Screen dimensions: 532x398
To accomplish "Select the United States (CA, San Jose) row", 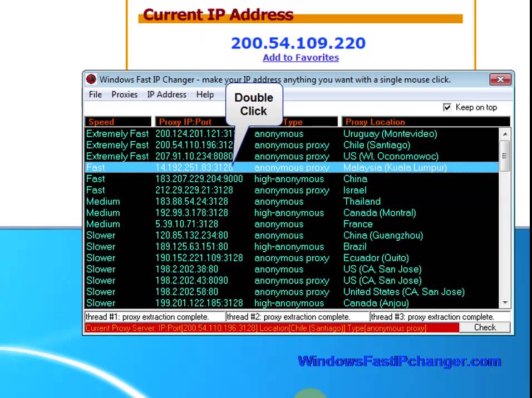I will point(292,292).
